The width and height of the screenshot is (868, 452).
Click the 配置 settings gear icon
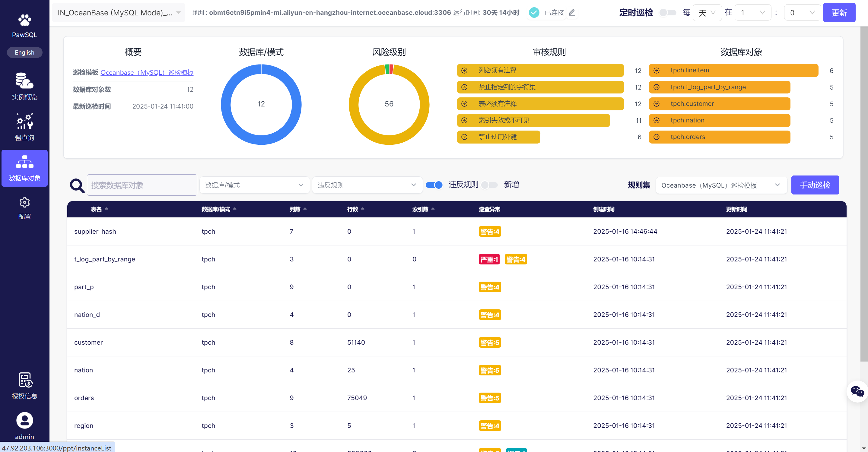[x=24, y=202]
